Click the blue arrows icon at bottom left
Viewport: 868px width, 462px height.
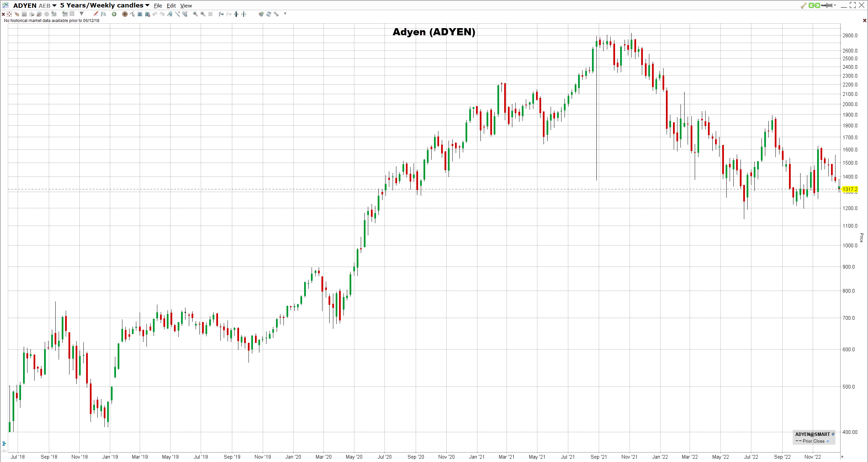point(4,443)
